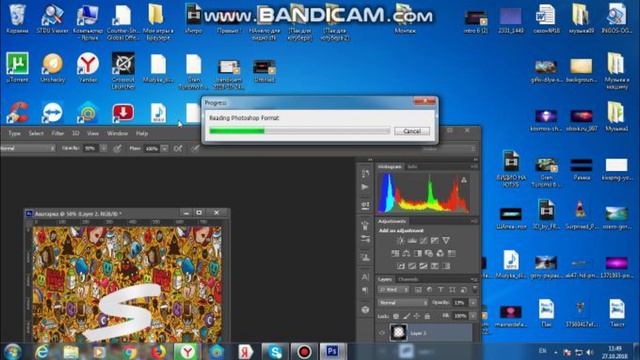Screen dimensions: 640x360
Task: Switch to the Channels tab
Action: coord(408,280)
